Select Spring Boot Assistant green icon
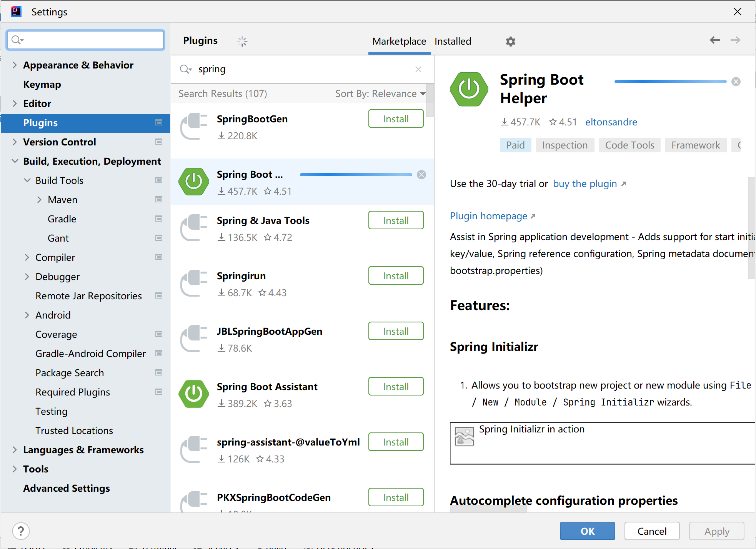 [194, 394]
